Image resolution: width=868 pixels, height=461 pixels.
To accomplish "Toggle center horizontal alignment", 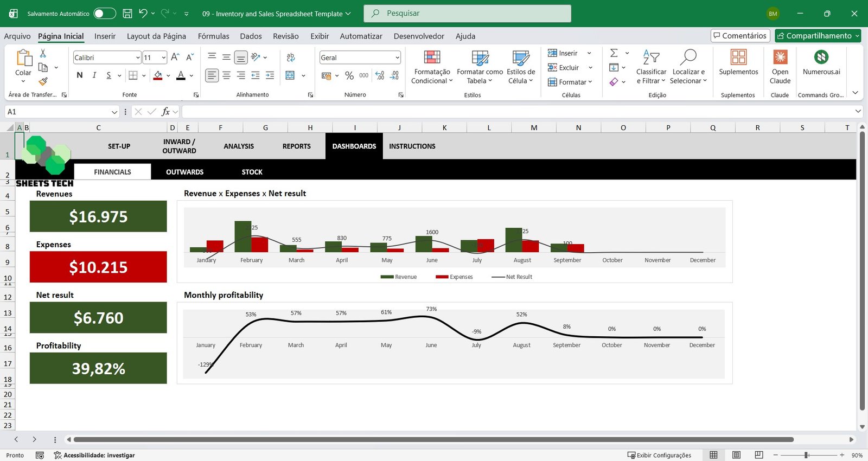I will [x=226, y=75].
